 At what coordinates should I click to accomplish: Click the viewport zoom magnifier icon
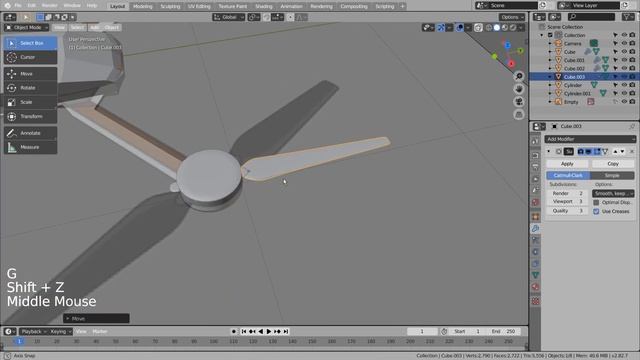(519, 76)
